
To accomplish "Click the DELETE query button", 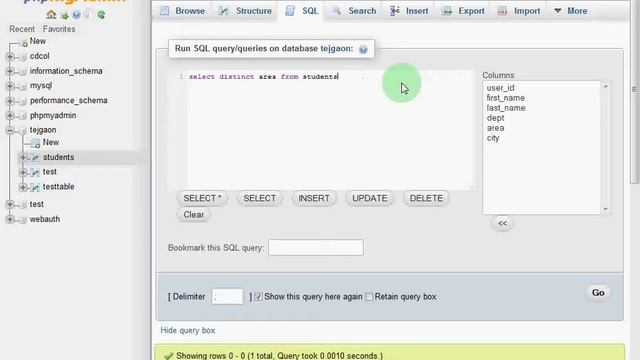I will click(426, 198).
